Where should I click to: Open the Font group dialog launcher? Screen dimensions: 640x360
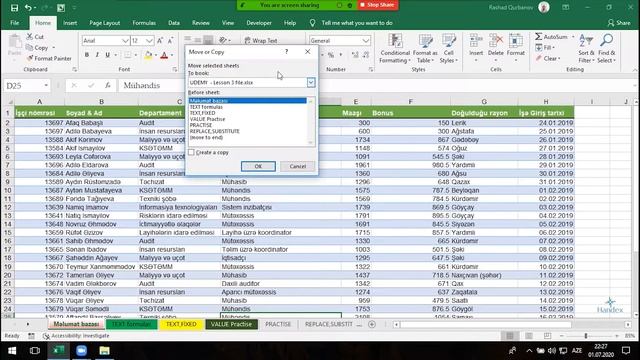pos(174,69)
